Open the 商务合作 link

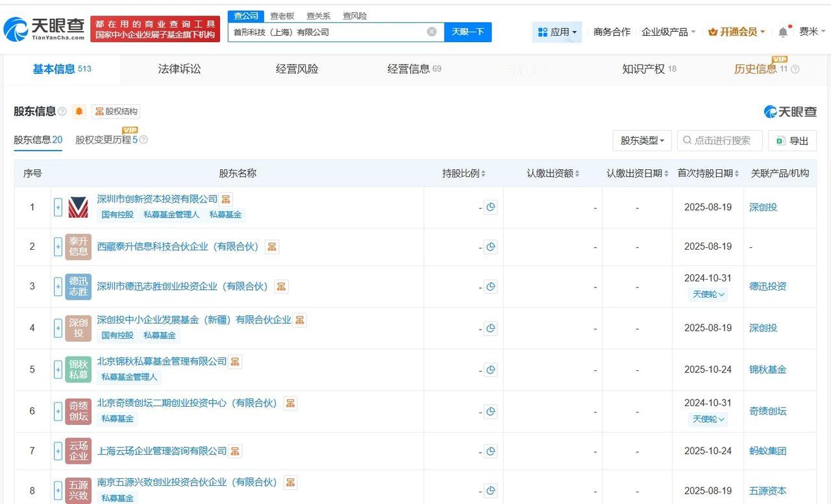pos(612,32)
